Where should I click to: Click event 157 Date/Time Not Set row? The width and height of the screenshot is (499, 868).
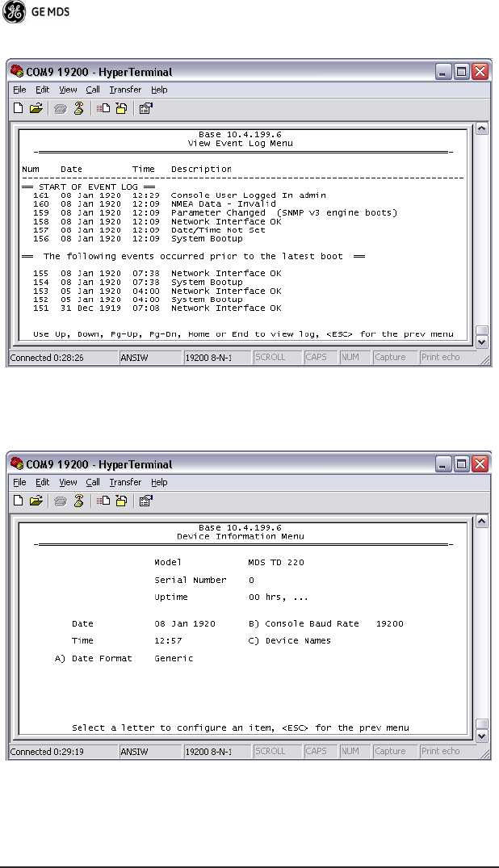[x=149, y=230]
